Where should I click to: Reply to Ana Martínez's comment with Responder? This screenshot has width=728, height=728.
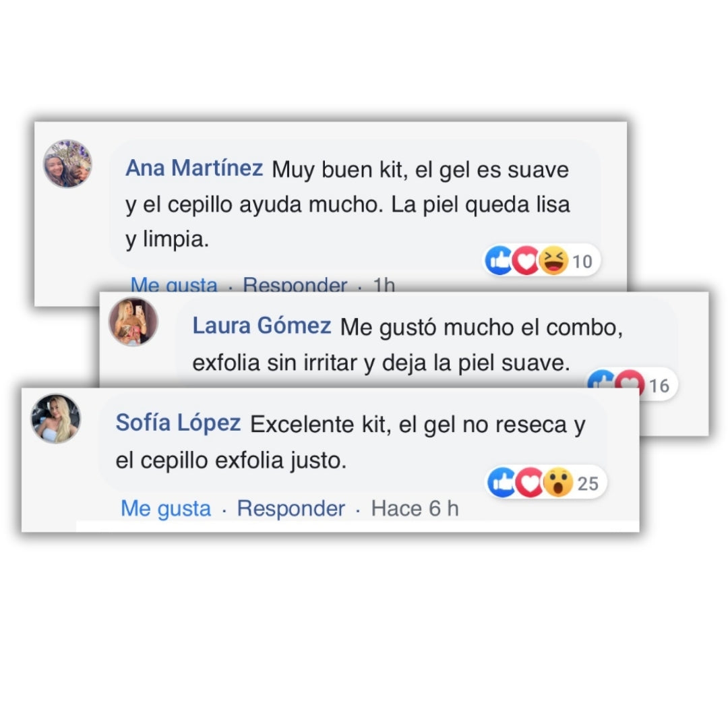point(295,284)
